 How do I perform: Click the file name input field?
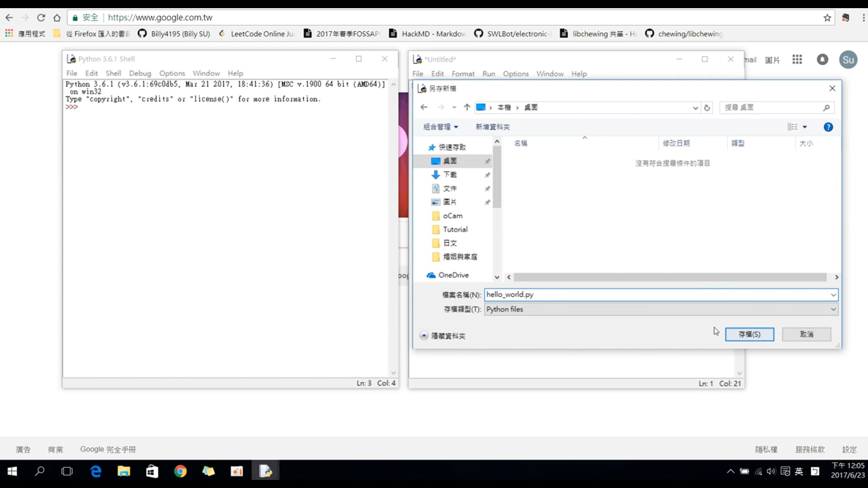[656, 295]
